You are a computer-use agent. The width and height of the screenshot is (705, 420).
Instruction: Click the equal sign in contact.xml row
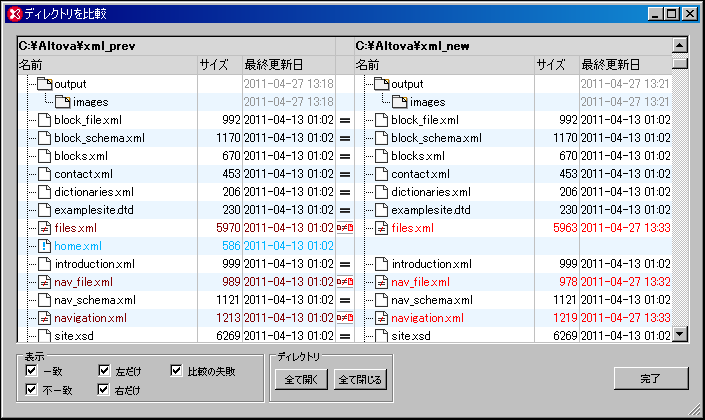point(345,174)
